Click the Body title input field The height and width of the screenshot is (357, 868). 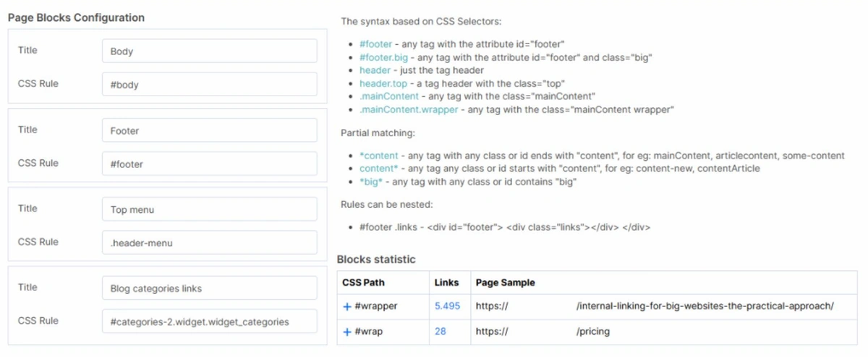[x=209, y=51]
